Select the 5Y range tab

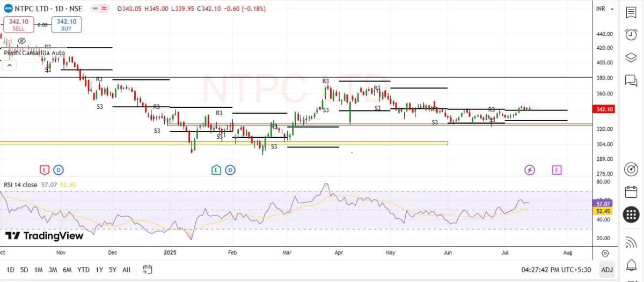113,270
